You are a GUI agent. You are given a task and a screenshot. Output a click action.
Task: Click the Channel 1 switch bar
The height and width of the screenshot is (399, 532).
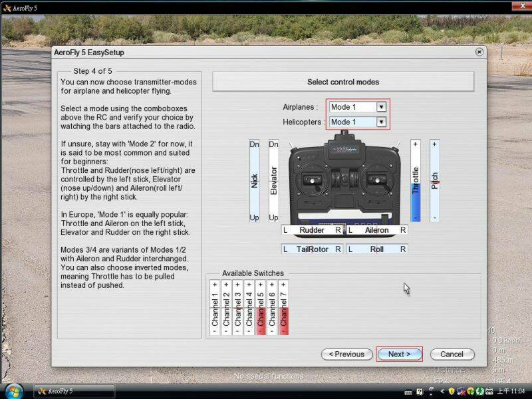(215, 308)
